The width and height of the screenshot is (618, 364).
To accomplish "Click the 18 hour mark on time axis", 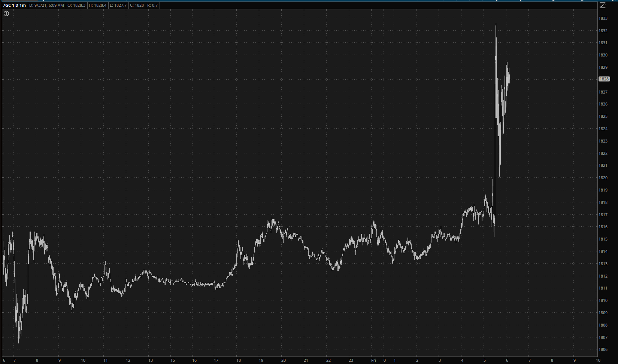I will [x=239, y=360].
